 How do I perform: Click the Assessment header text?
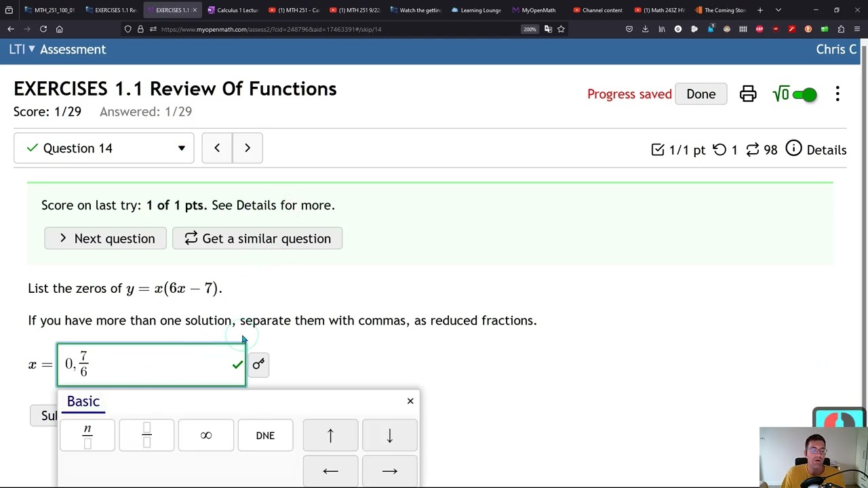point(73,49)
